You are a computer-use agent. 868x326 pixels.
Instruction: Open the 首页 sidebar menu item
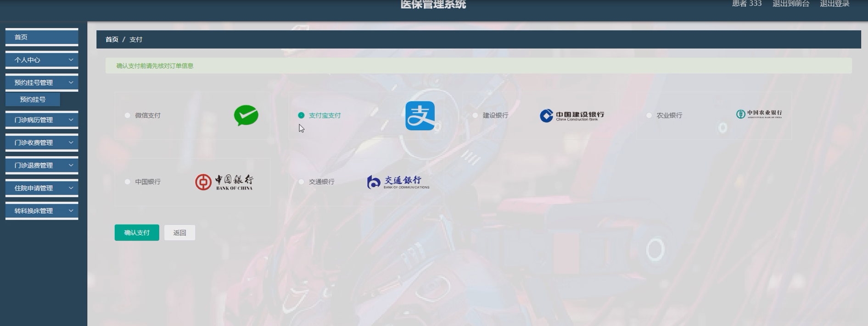point(42,37)
